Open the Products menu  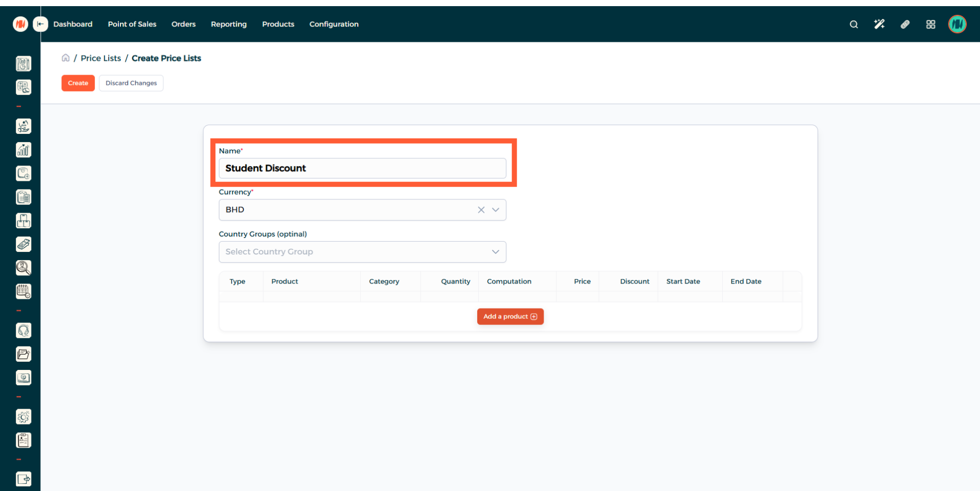point(278,24)
